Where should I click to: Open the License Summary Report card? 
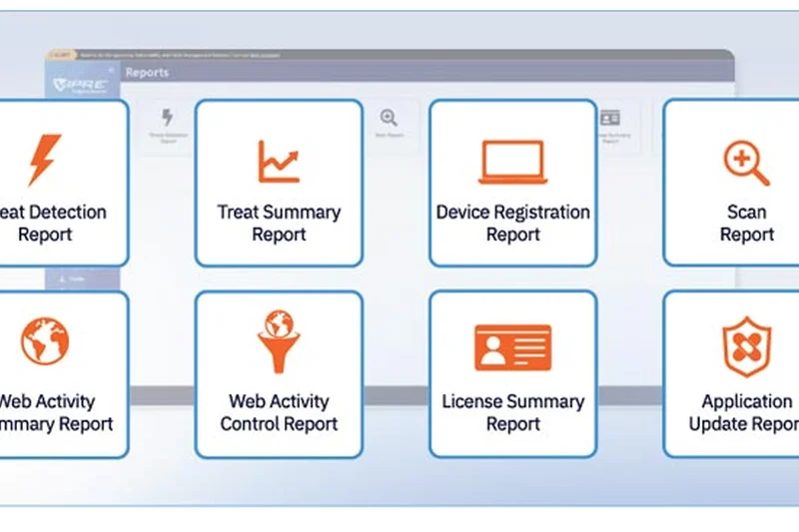coord(512,374)
